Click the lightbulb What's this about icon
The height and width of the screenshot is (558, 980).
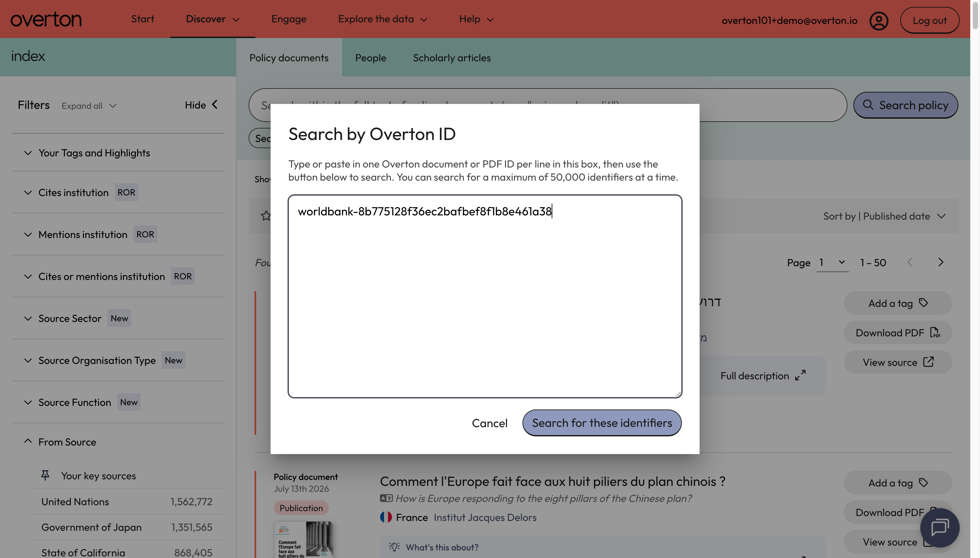pyautogui.click(x=394, y=547)
